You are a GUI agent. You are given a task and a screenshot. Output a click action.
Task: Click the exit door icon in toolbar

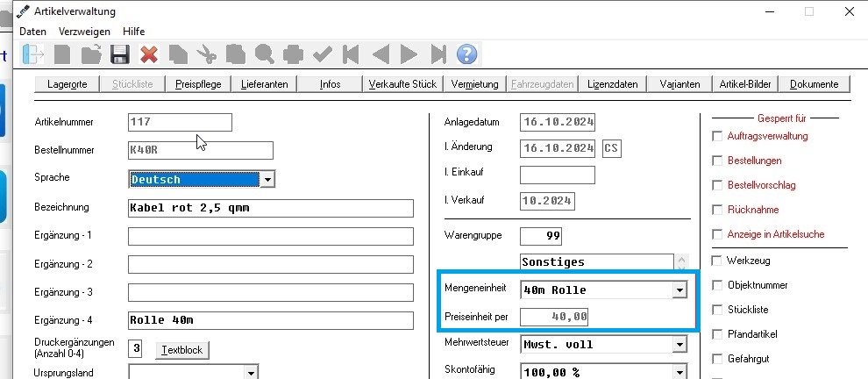click(33, 54)
